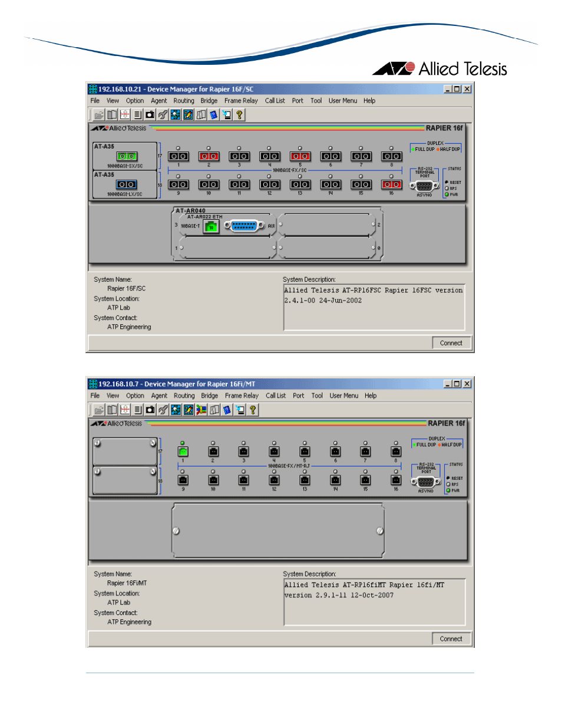The height and width of the screenshot is (728, 562).
Task: Click the 'Rapier 16F/SC' system name text
Action: tap(126, 289)
